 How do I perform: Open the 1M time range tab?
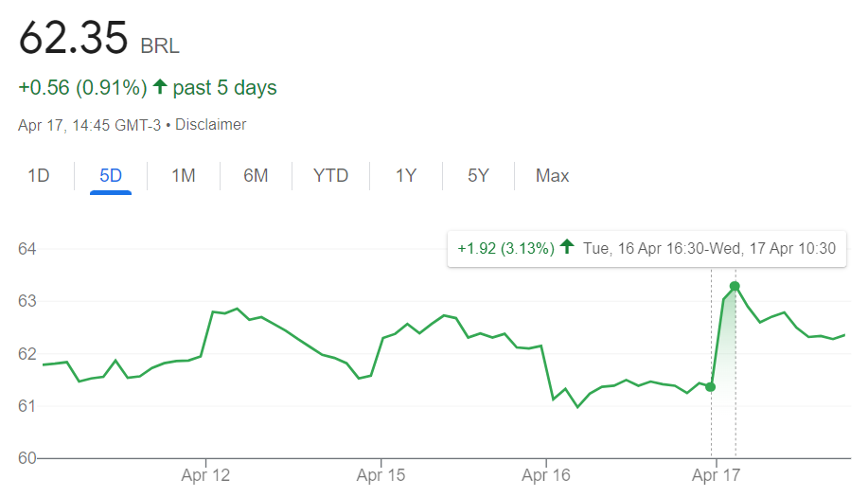(x=184, y=175)
